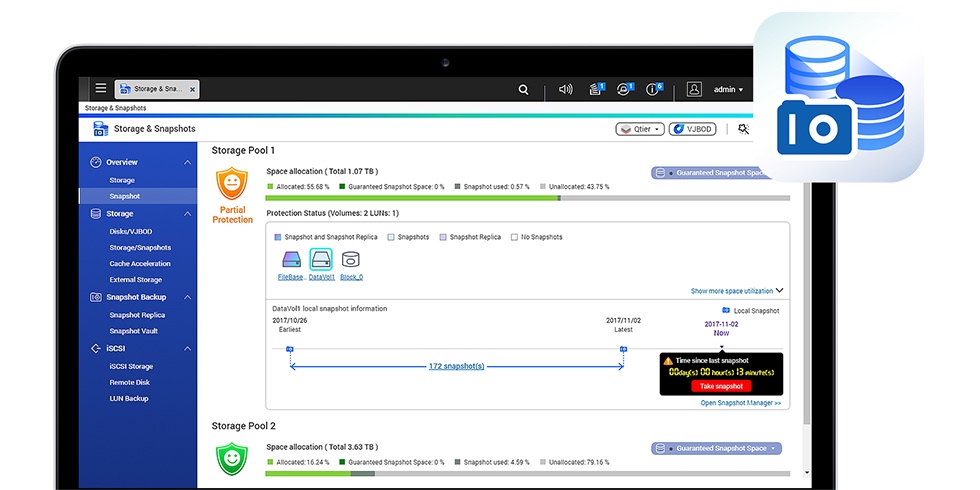Collapse the Overview sidebar section
This screenshot has height=490, width=980.
(x=187, y=162)
